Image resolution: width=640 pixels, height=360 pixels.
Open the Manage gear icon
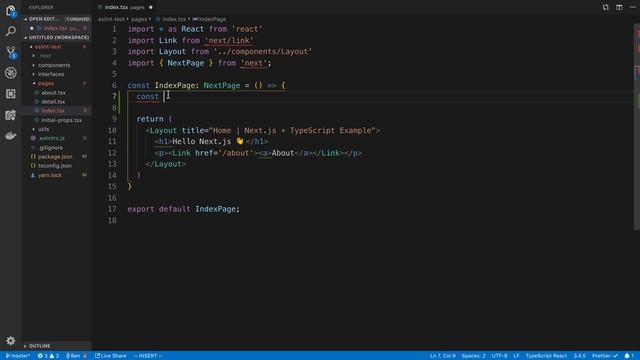(11, 340)
